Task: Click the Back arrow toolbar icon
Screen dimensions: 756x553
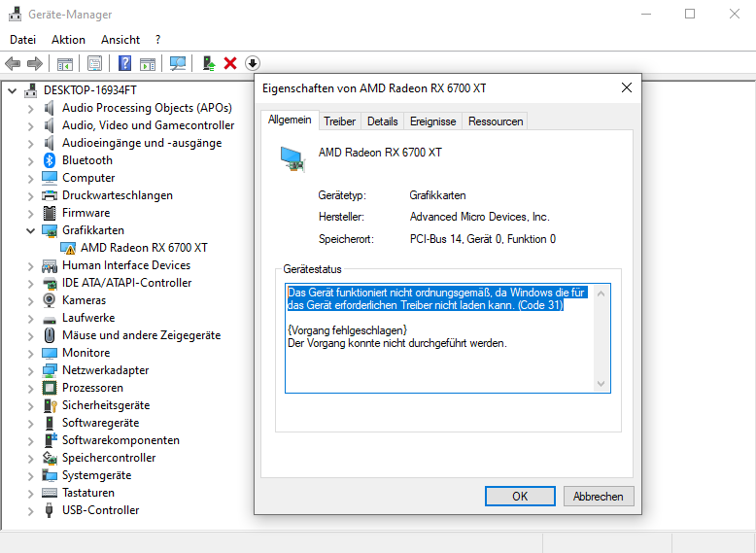Action: coord(13,63)
